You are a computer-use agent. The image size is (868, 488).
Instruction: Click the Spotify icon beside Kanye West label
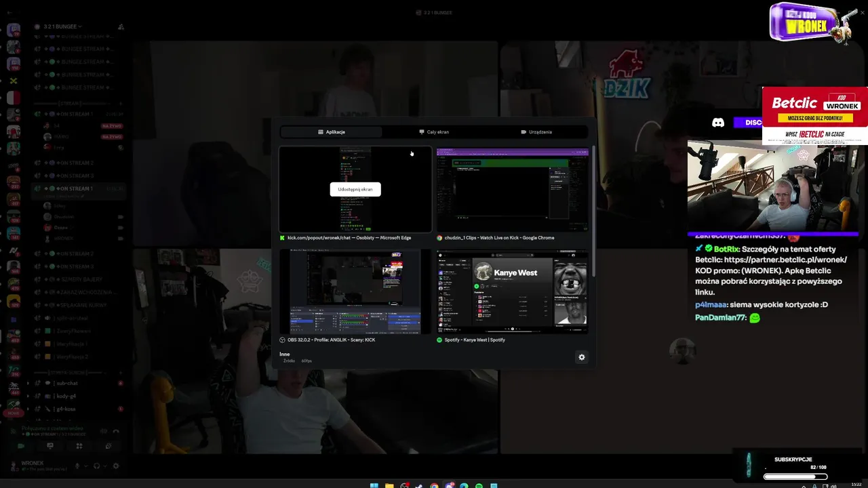coord(439,340)
